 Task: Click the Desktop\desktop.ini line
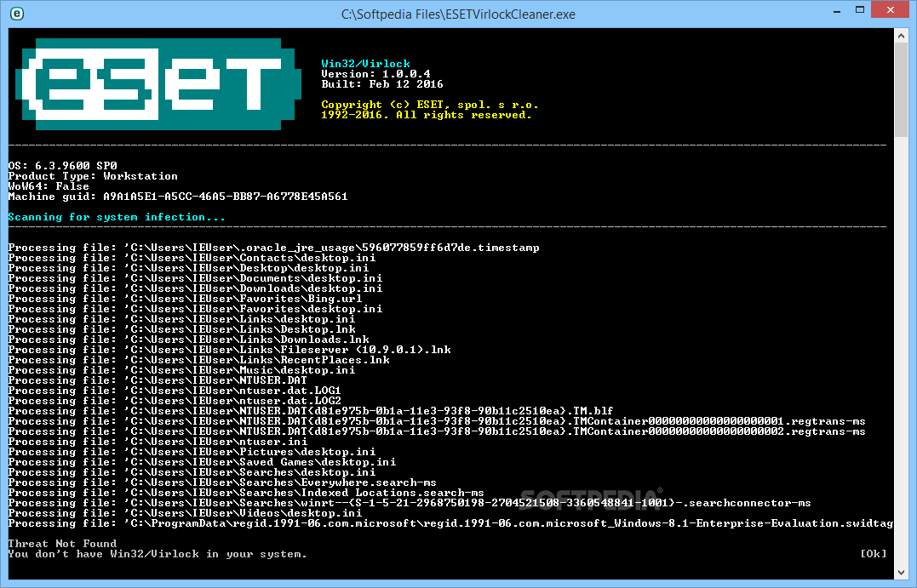click(x=188, y=268)
